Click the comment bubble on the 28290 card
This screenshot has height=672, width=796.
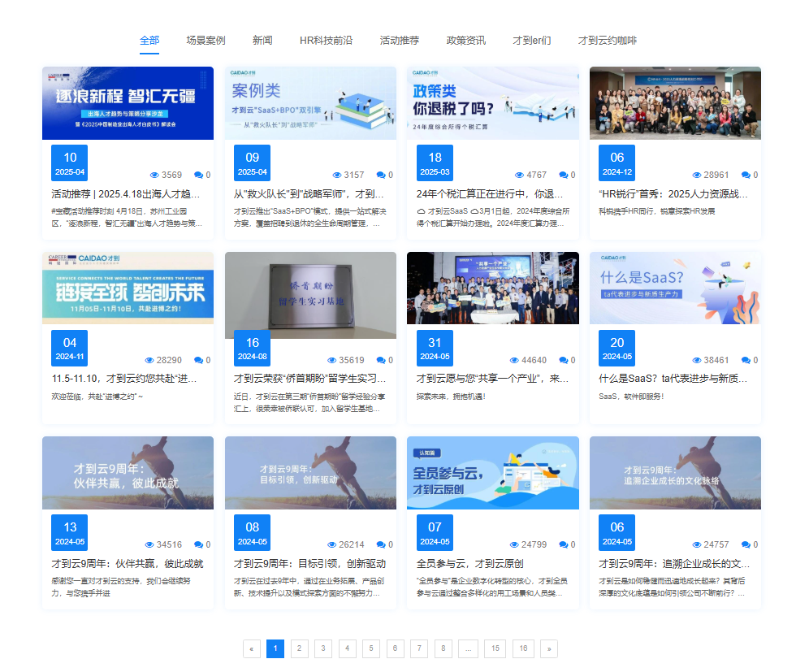tap(198, 360)
